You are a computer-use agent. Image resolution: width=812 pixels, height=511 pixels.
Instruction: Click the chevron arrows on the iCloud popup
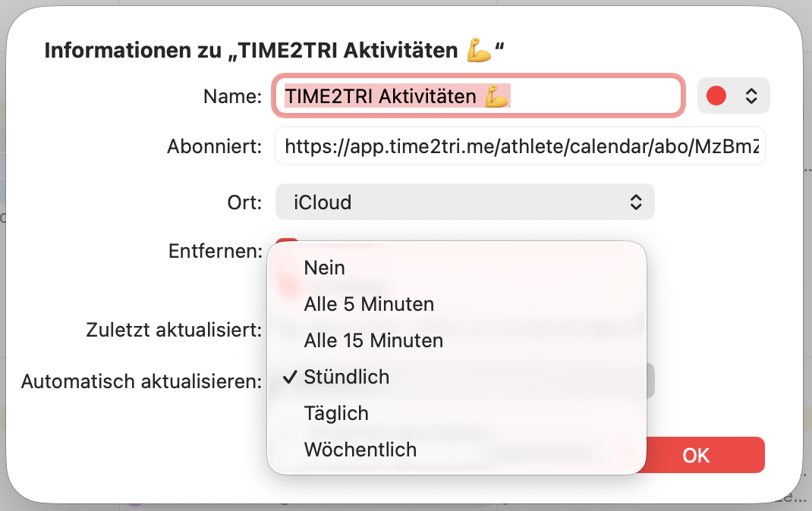[636, 202]
